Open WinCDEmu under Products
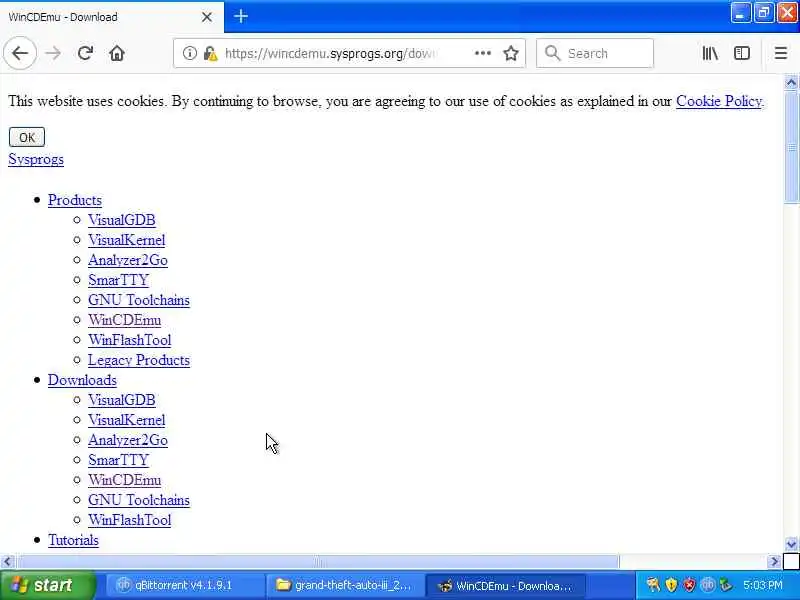This screenshot has height=600, width=800. coord(124,320)
